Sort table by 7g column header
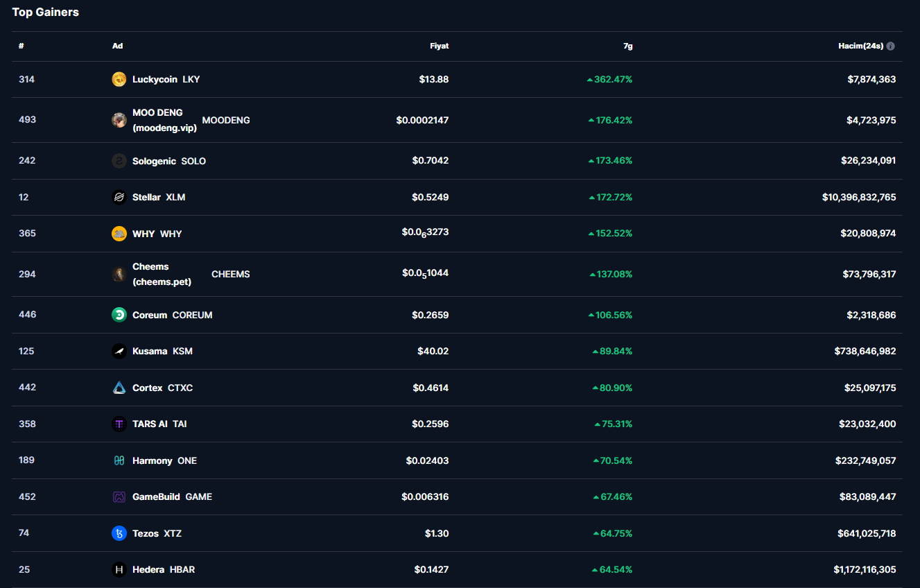 point(627,46)
